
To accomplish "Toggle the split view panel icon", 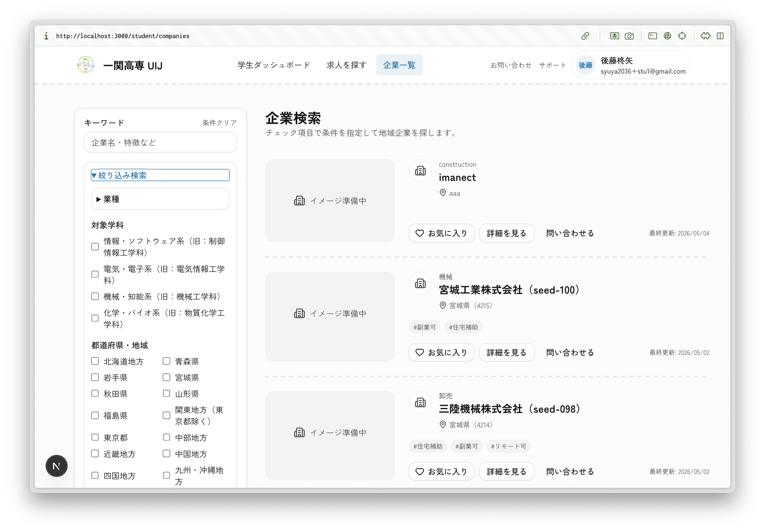I will coord(720,36).
